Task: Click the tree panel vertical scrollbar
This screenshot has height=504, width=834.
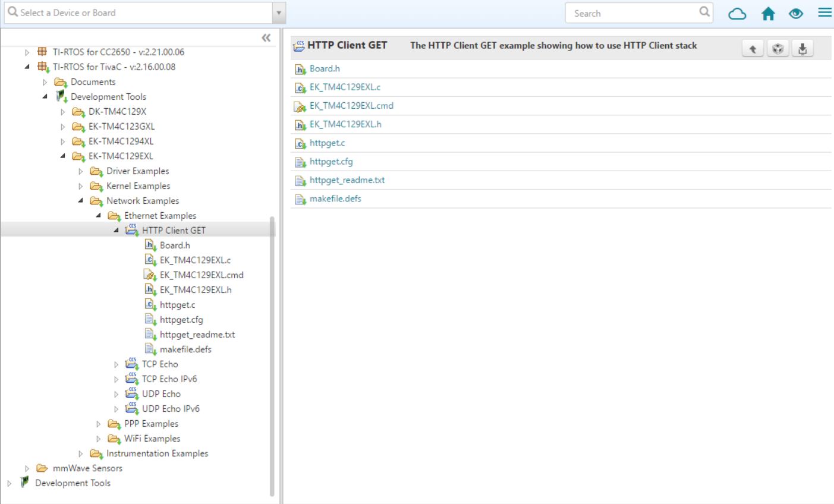Action: tap(272, 355)
